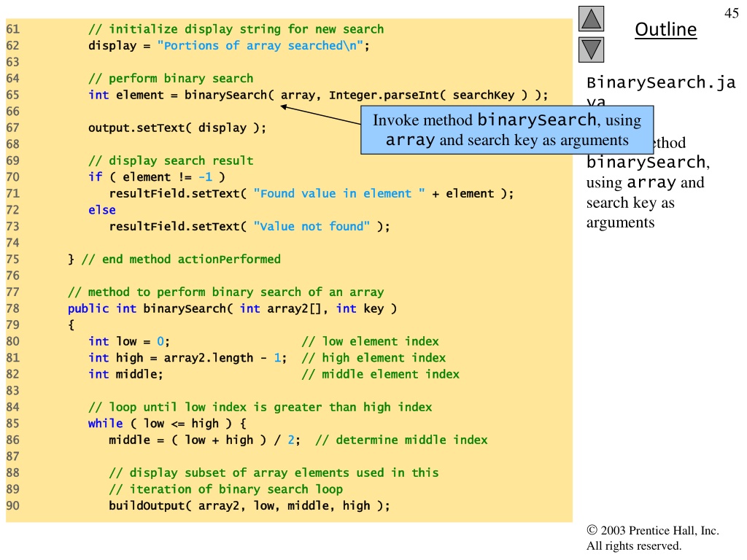Click string "Value not found"
Image resolution: width=747 pixels, height=560 pixels.
pos(311,227)
